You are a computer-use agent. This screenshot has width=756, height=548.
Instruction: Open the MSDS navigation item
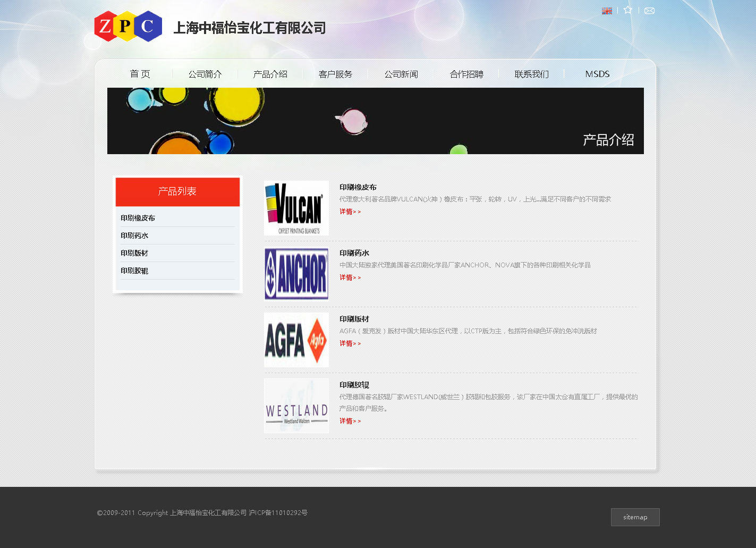tap(597, 74)
